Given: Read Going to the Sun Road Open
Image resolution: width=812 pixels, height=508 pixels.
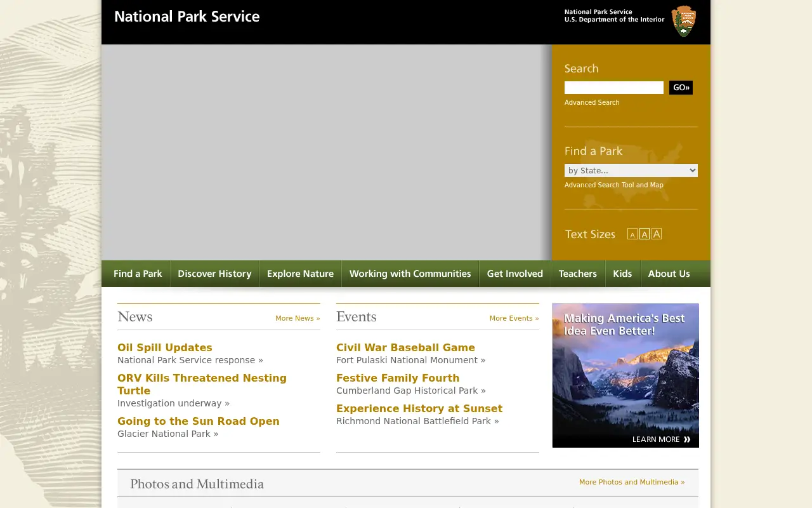Looking at the screenshot, I should tap(199, 421).
